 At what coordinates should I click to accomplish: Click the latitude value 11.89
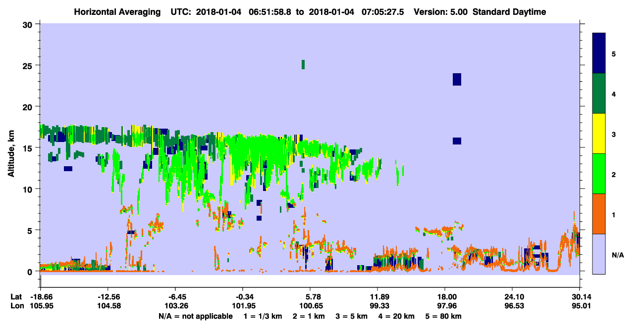click(x=377, y=297)
